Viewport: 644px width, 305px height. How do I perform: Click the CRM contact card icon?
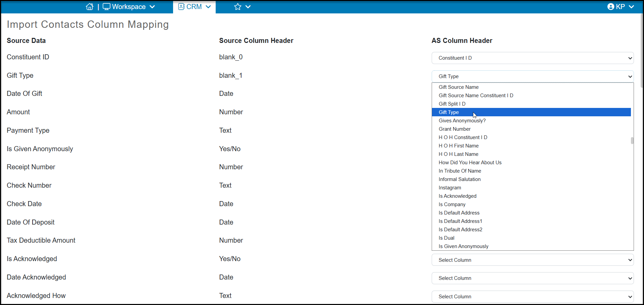tap(181, 7)
